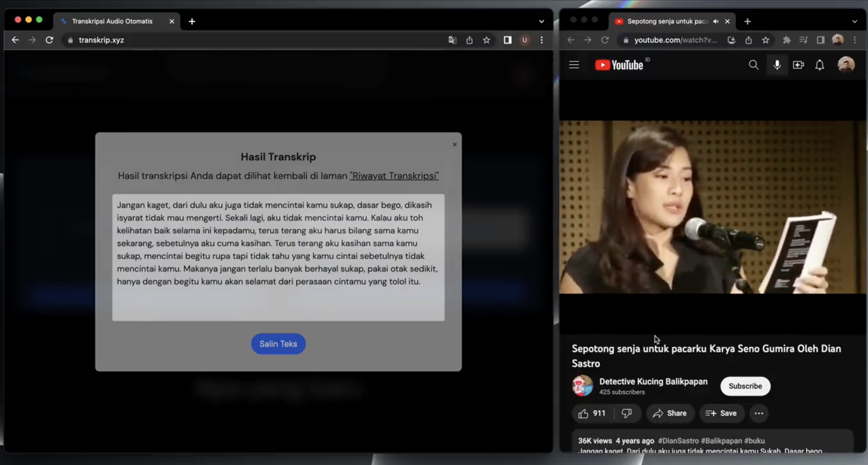Click '425 subscribers' text
This screenshot has width=868, height=465.
(622, 392)
